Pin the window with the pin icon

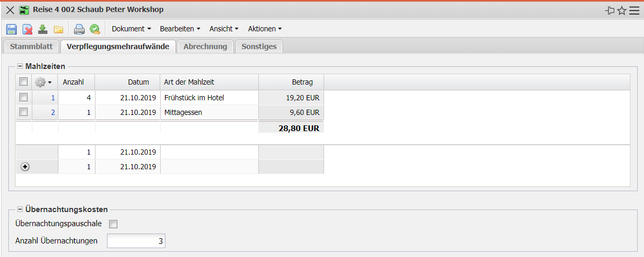[610, 10]
